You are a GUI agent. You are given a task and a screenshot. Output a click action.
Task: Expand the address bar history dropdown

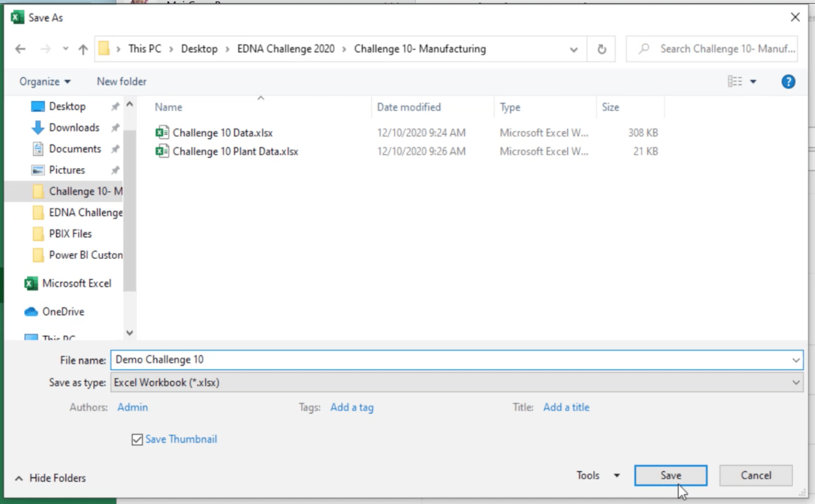click(574, 49)
